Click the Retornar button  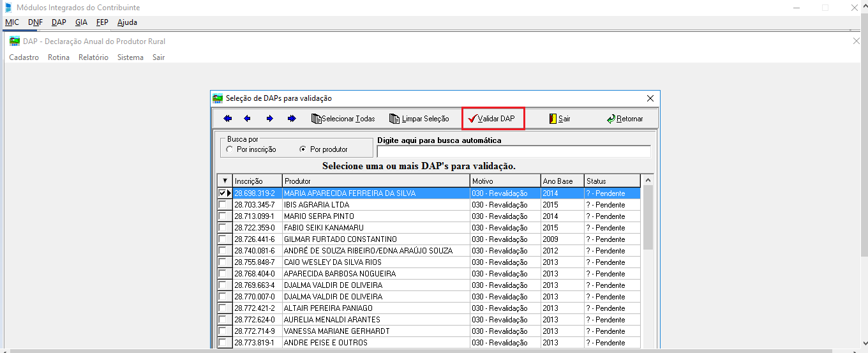(x=625, y=119)
